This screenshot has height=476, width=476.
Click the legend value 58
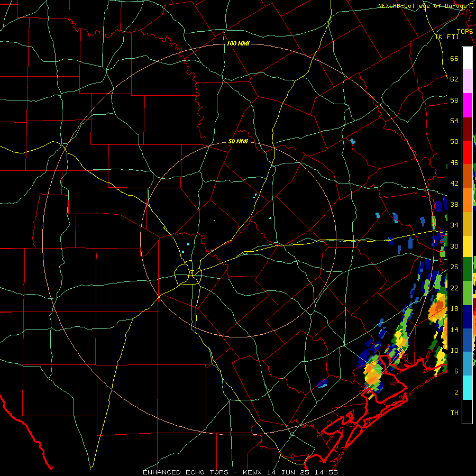point(454,100)
